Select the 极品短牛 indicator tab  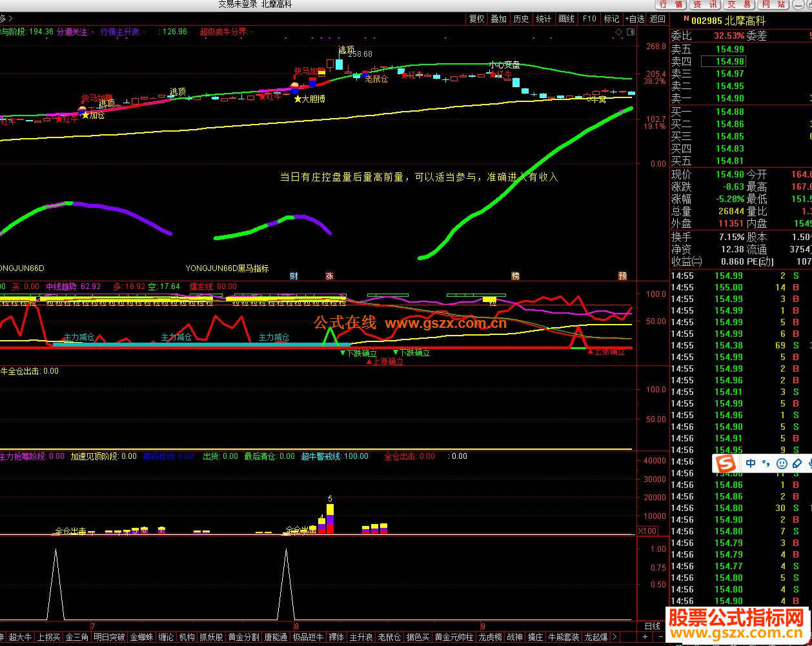(308, 637)
